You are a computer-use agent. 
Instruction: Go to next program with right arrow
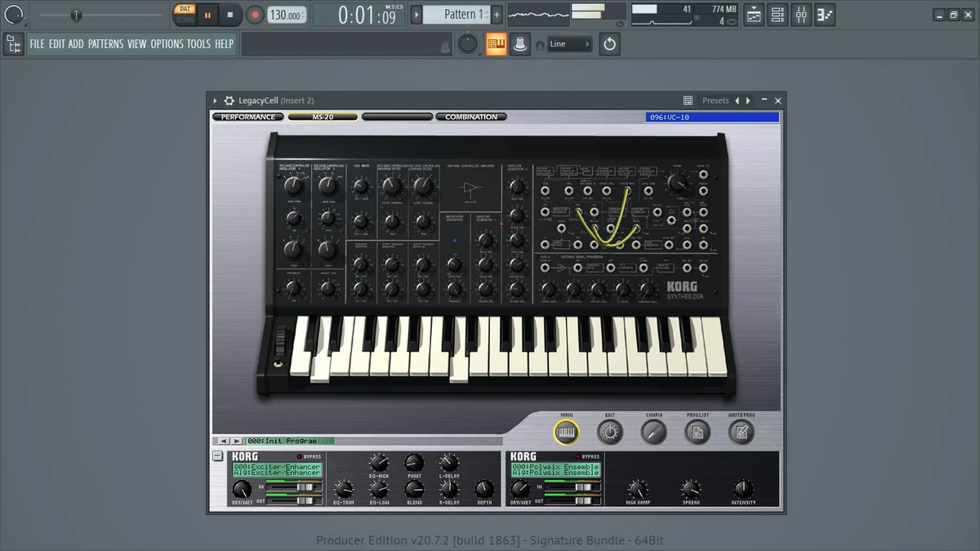tap(237, 441)
